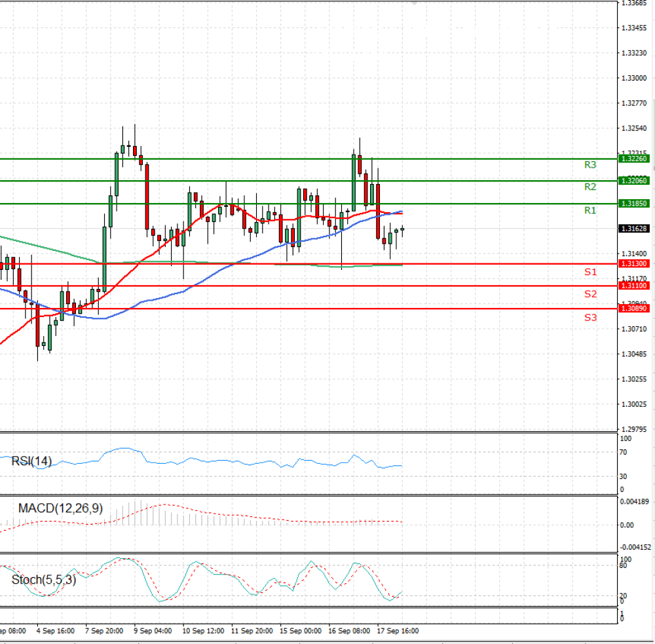Click the red 1.31100 price tag
The height and width of the screenshot is (644, 655).
point(633,286)
